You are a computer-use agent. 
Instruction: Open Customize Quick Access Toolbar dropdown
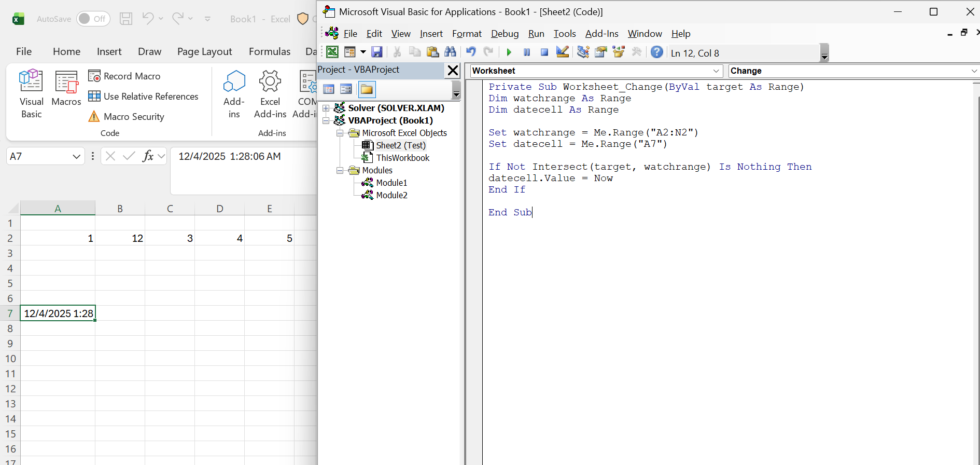pyautogui.click(x=207, y=19)
